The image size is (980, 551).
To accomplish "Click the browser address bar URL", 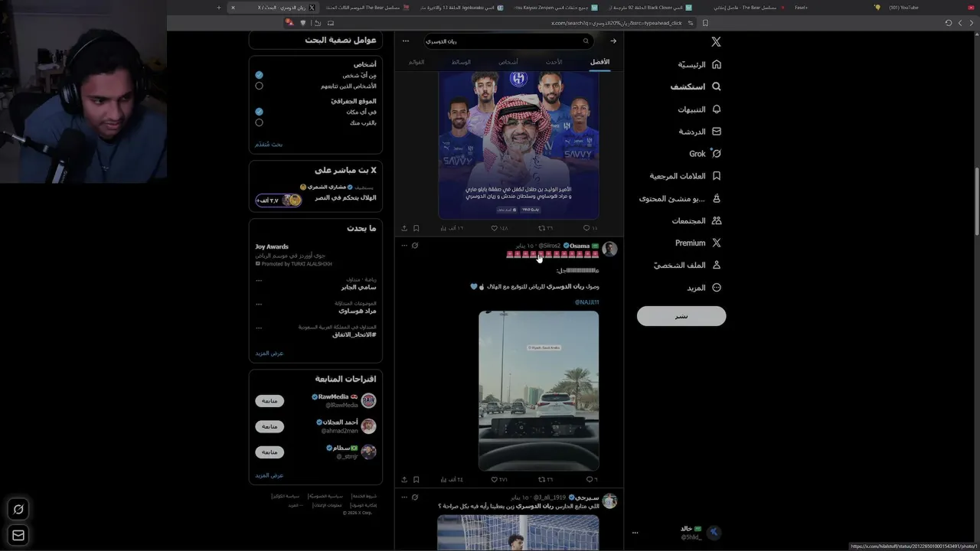I will (x=616, y=23).
